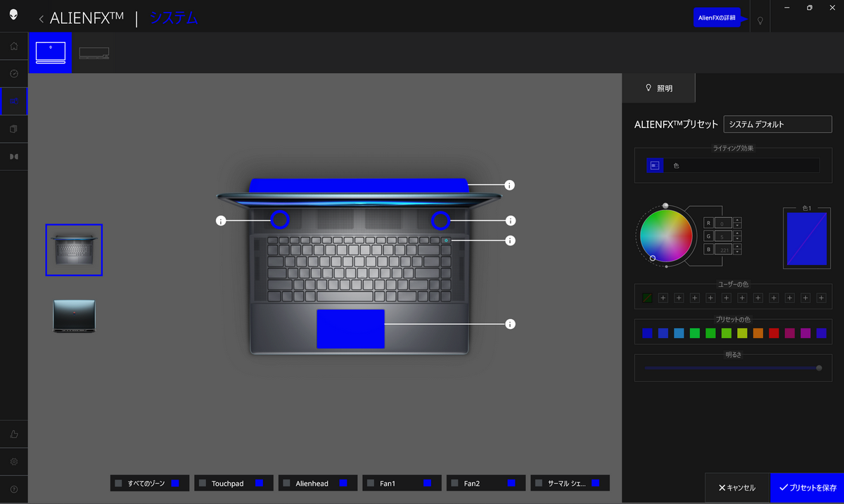
Task: Select the blue touchpad zone on the laptop
Action: pyautogui.click(x=350, y=328)
